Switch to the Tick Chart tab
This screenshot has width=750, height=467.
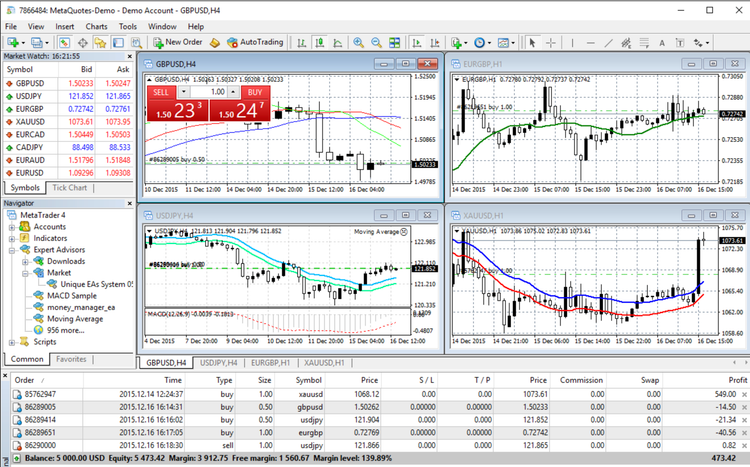[x=71, y=188]
